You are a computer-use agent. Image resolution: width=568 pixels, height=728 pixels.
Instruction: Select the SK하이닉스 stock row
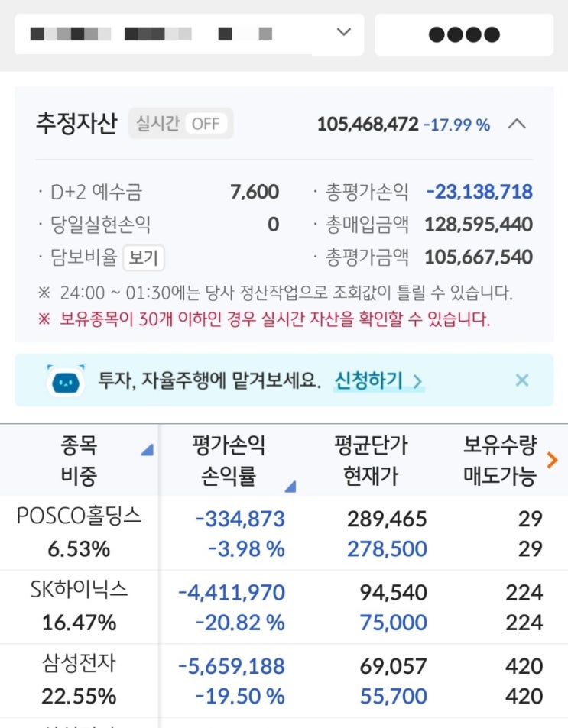(x=284, y=607)
